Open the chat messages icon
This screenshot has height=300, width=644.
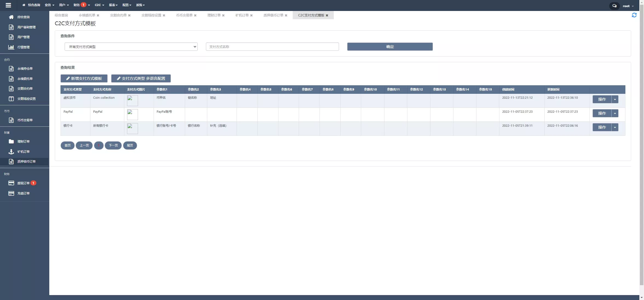pos(614,6)
